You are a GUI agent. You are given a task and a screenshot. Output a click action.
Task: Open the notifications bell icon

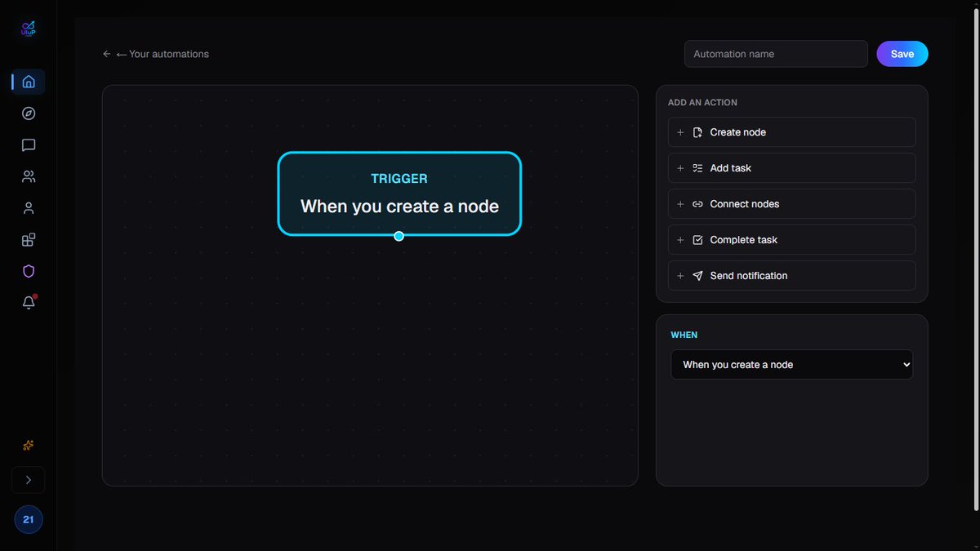29,303
